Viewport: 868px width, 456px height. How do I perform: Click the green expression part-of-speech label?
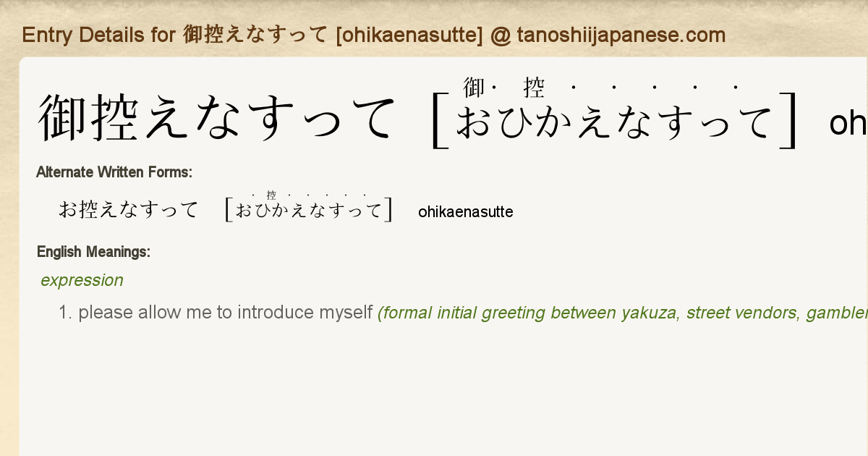click(82, 280)
